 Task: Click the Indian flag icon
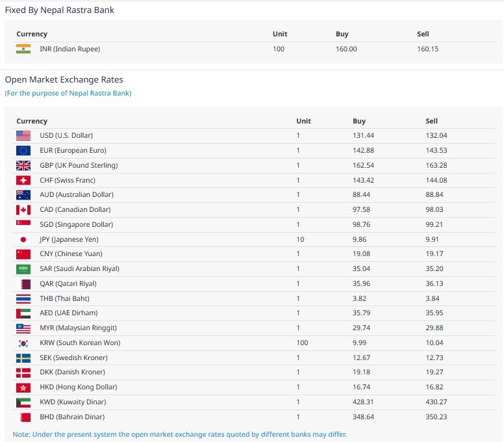click(23, 49)
